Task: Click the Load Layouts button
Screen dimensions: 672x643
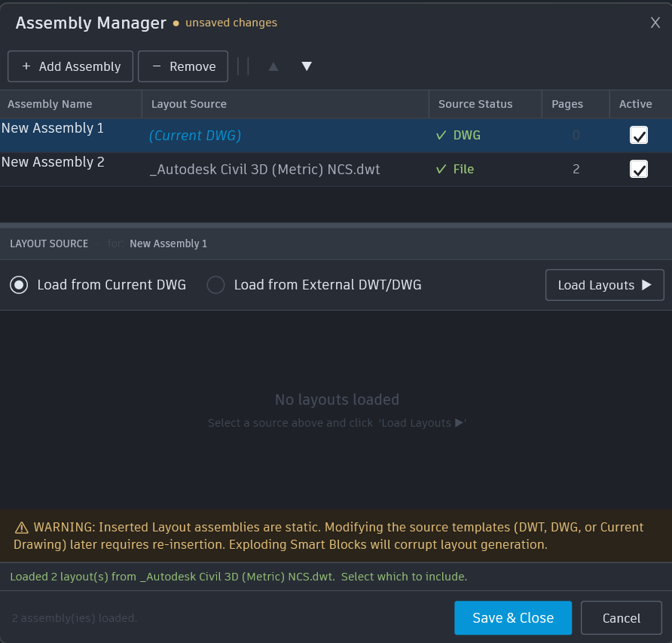Action: coord(605,285)
